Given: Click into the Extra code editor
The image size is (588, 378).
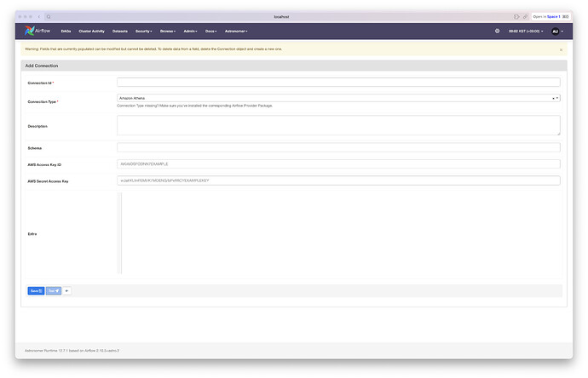Looking at the screenshot, I should click(x=339, y=233).
